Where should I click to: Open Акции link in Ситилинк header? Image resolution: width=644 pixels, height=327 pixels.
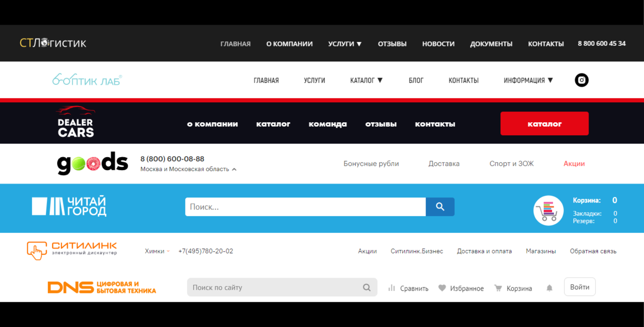tap(367, 251)
